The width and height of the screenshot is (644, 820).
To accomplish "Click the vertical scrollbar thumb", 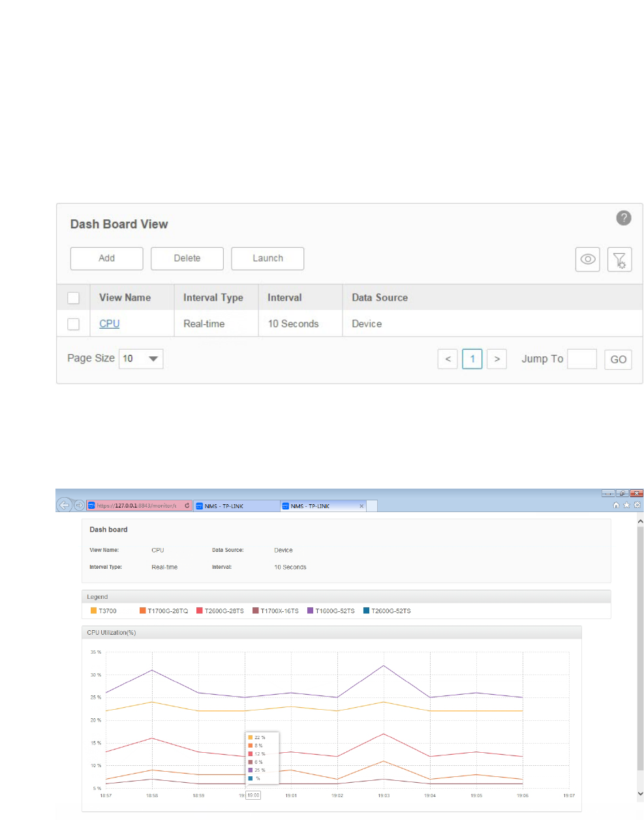I will [x=640, y=649].
